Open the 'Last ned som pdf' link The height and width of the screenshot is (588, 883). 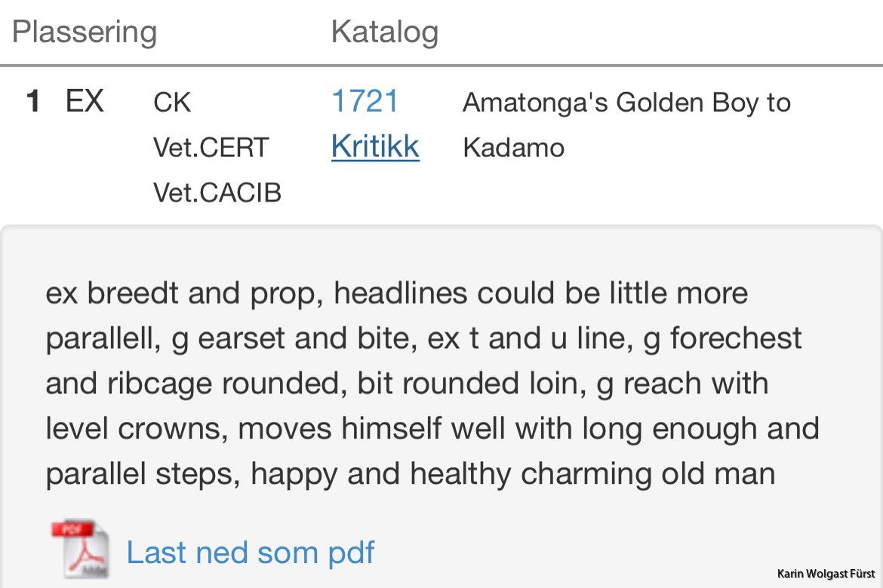click(x=250, y=553)
